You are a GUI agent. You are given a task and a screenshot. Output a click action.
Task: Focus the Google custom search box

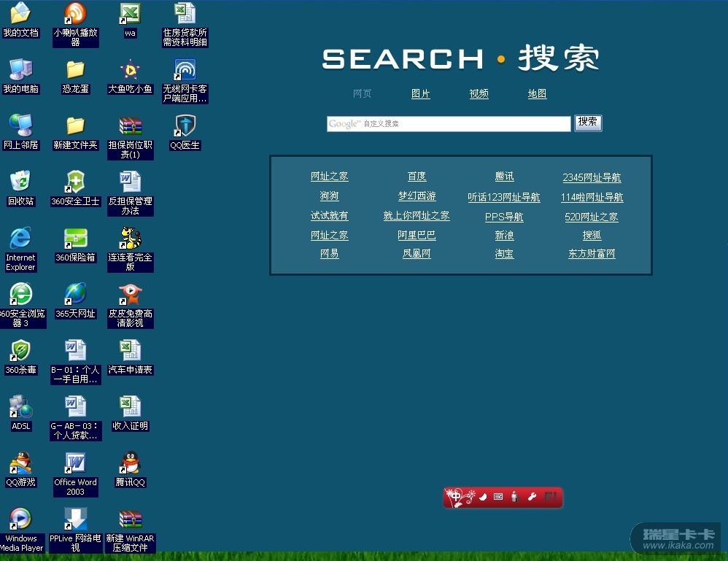click(449, 124)
